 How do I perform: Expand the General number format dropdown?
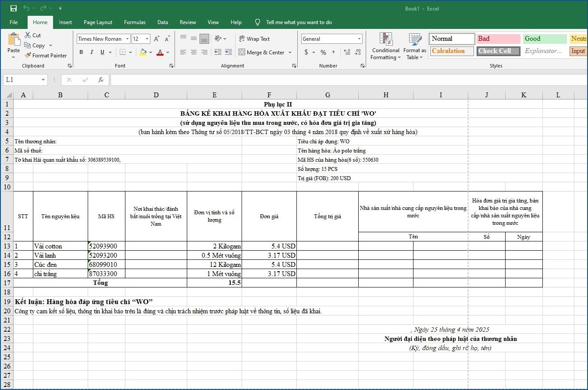tap(360, 39)
